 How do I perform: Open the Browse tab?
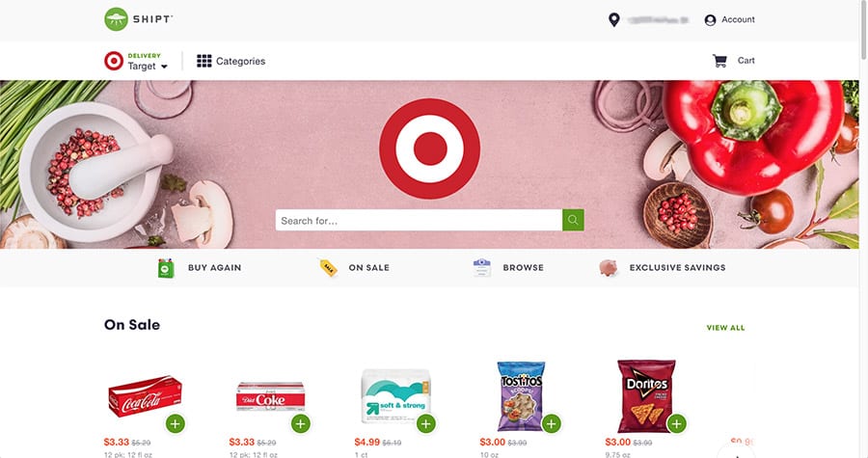point(508,268)
